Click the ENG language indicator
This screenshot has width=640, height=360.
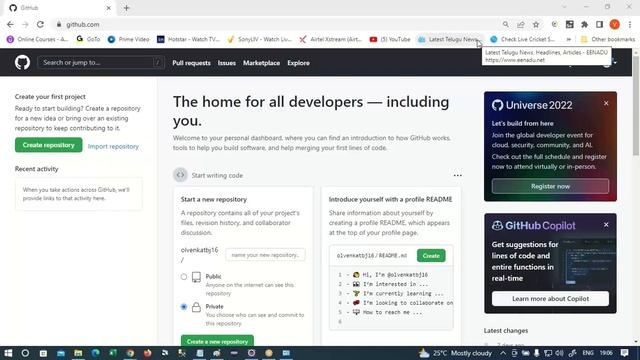point(588,353)
